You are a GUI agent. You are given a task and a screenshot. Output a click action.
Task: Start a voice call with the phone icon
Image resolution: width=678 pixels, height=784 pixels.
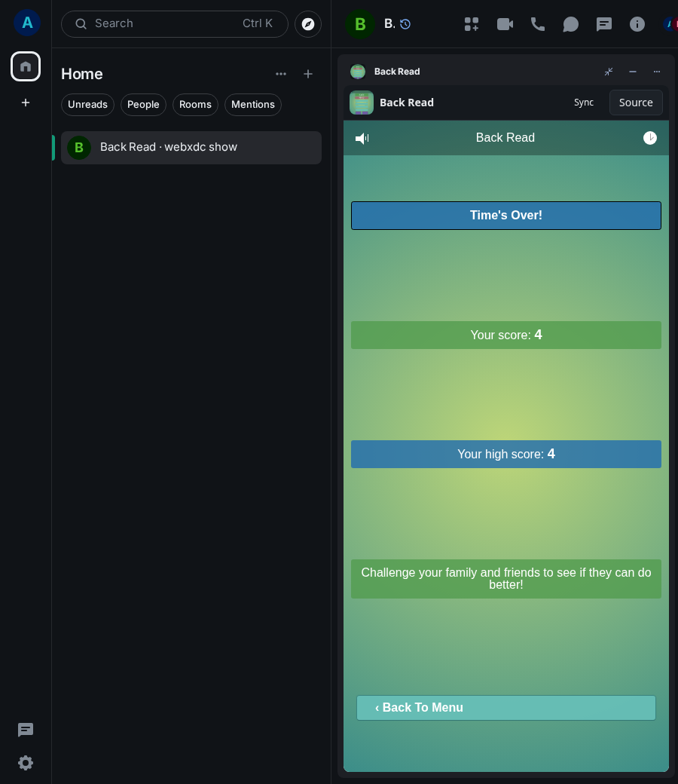pos(538,24)
